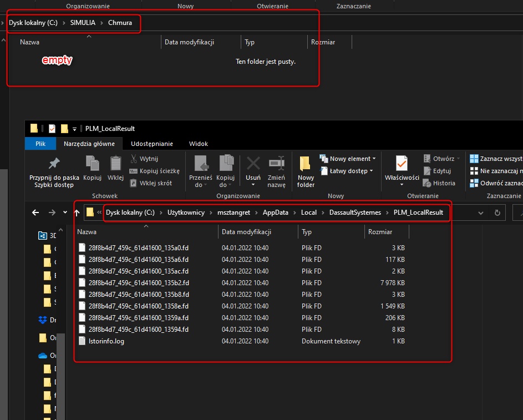The image size is (523, 420).
Task: Click the new folder icon in the title bar
Action: pyautogui.click(x=64, y=128)
